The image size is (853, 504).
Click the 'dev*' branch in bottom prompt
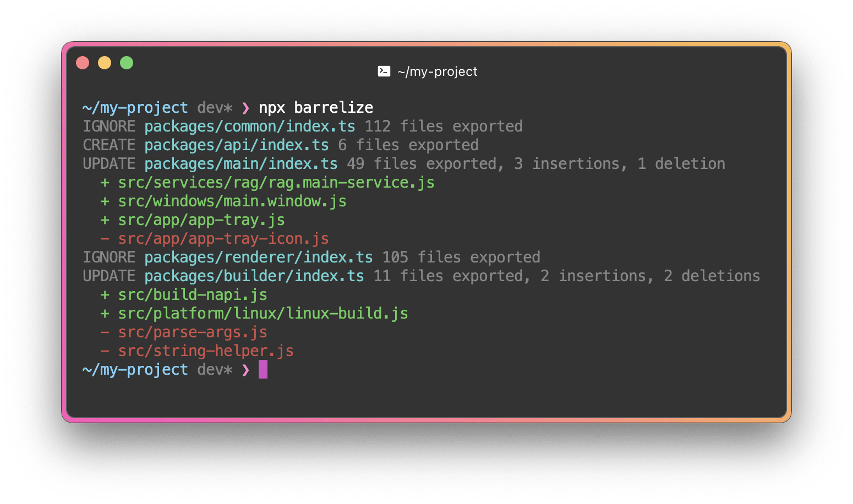pos(215,369)
